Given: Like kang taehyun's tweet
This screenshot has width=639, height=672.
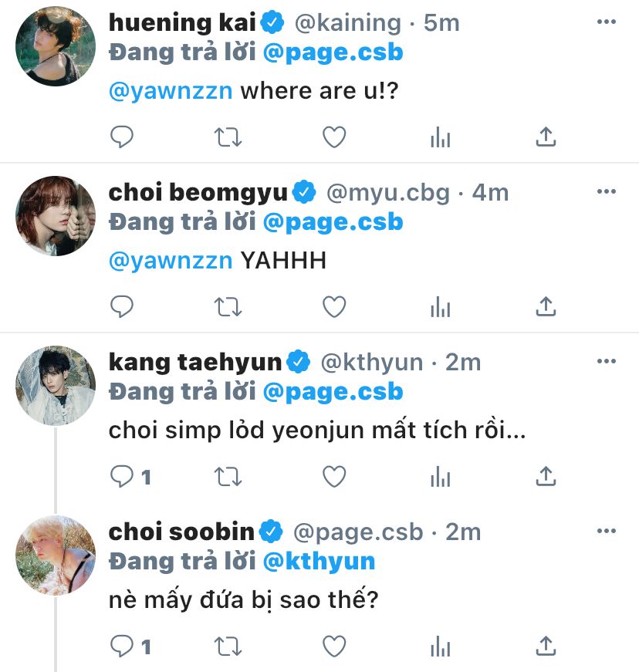Looking at the screenshot, I should pyautogui.click(x=333, y=477).
